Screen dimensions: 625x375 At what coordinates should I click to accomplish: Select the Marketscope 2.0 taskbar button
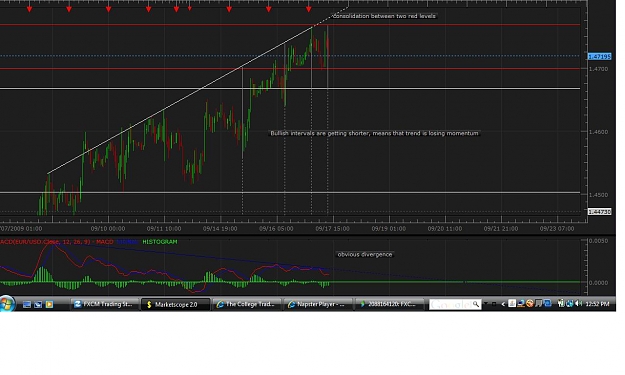175,304
